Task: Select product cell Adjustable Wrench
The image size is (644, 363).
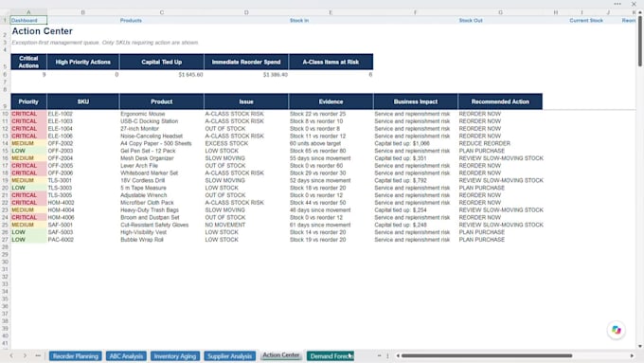Action: pyautogui.click(x=144, y=195)
